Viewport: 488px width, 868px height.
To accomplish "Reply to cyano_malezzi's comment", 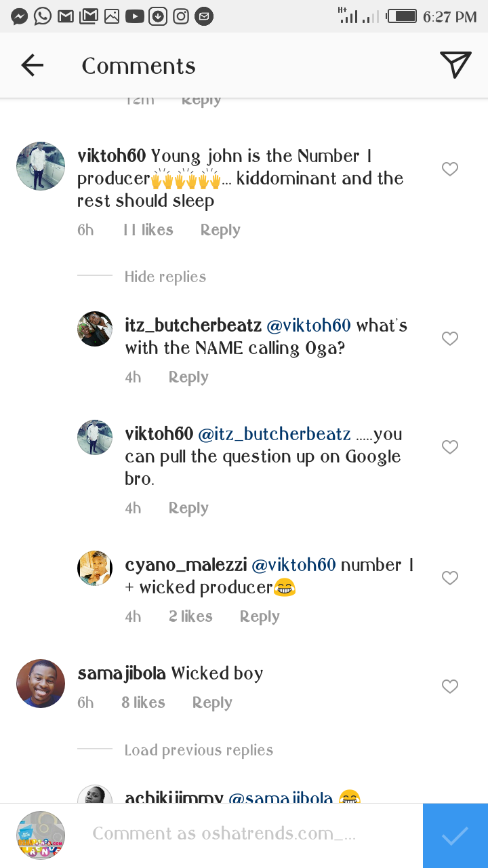I will [x=260, y=616].
